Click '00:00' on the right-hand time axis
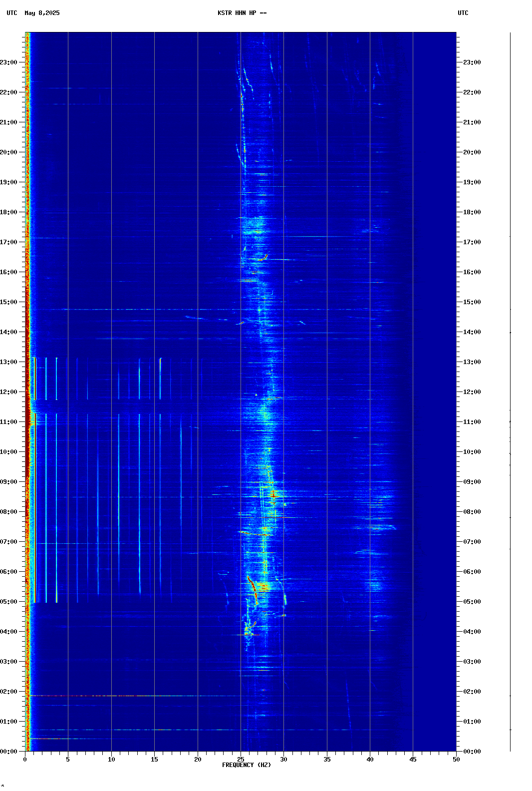Screen dimensions: 532x791 pos(472,752)
